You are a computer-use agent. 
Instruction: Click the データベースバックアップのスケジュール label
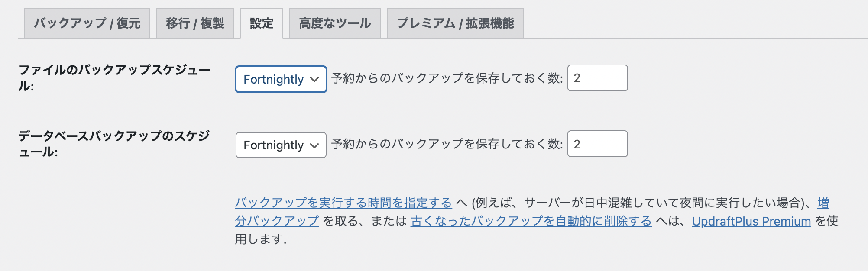tap(114, 136)
